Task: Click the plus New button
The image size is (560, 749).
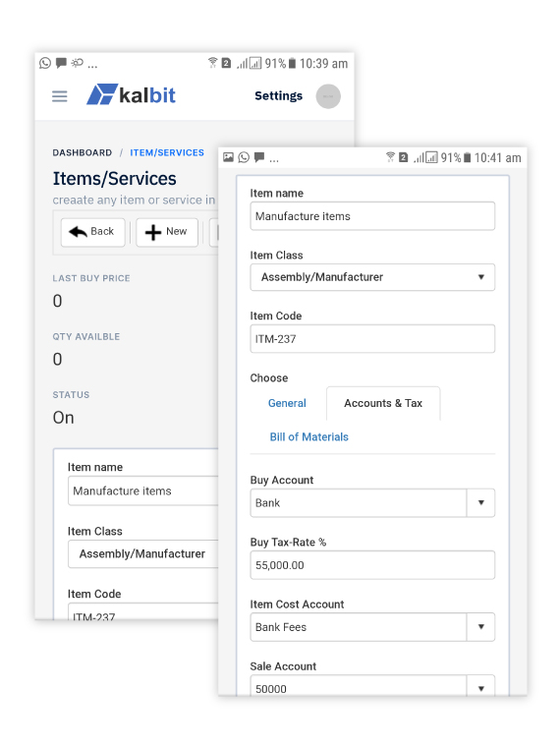Action: (167, 232)
